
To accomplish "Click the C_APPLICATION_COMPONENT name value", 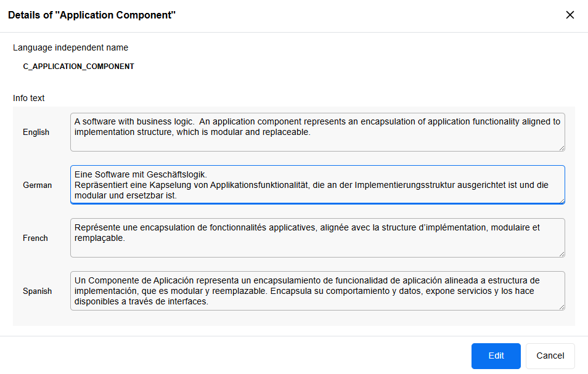I will [x=78, y=66].
